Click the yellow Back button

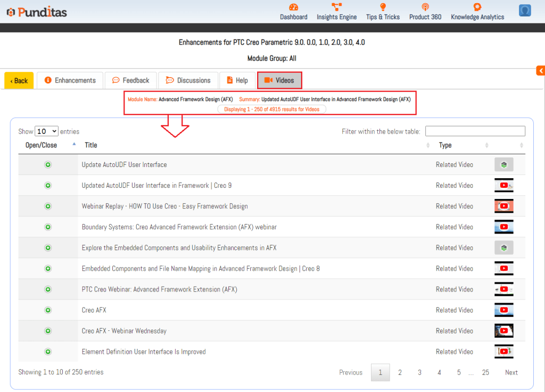pos(19,81)
